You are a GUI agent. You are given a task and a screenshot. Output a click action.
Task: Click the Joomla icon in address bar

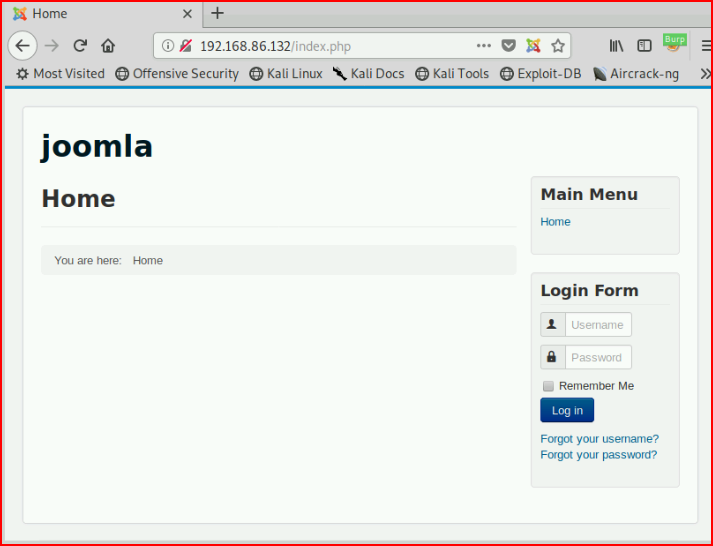click(x=533, y=45)
